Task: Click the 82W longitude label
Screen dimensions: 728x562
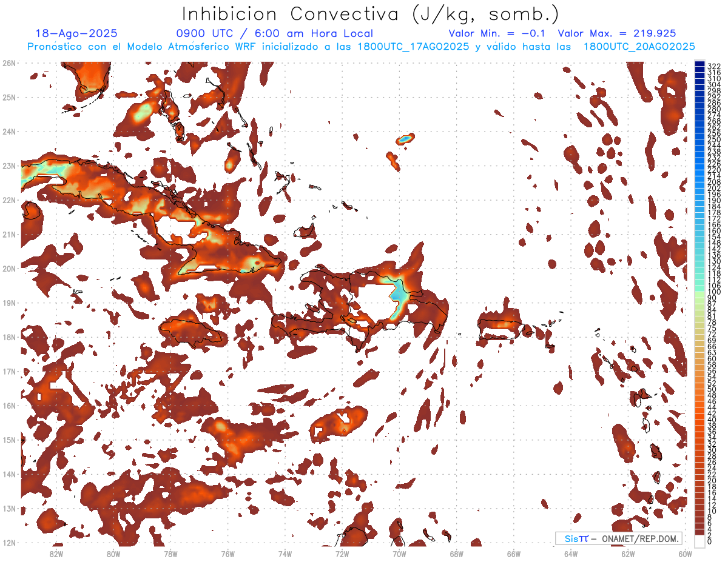Action: tap(56, 554)
